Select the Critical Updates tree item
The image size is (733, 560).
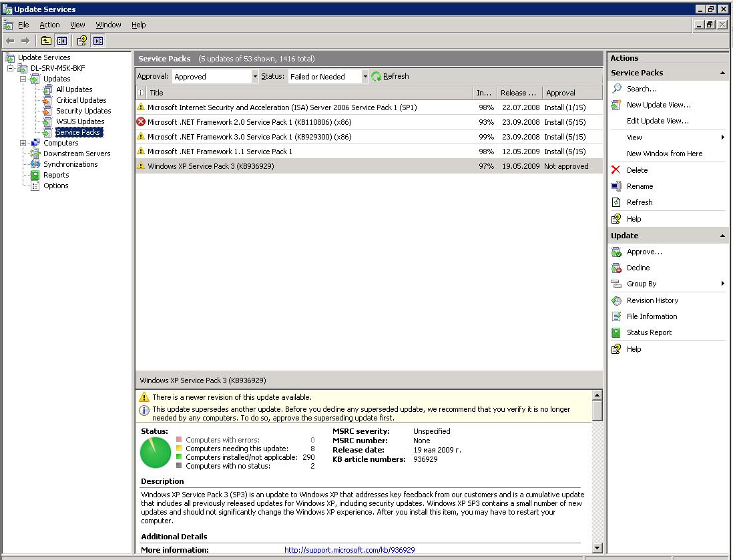[81, 100]
